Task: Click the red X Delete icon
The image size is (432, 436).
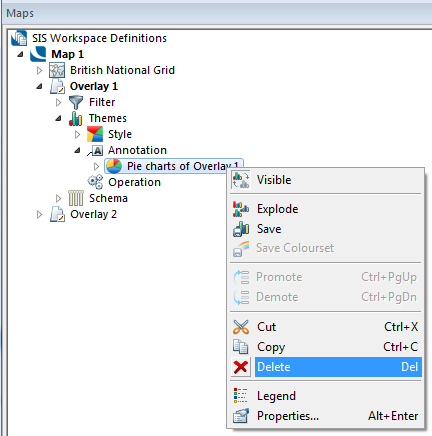Action: click(x=241, y=367)
